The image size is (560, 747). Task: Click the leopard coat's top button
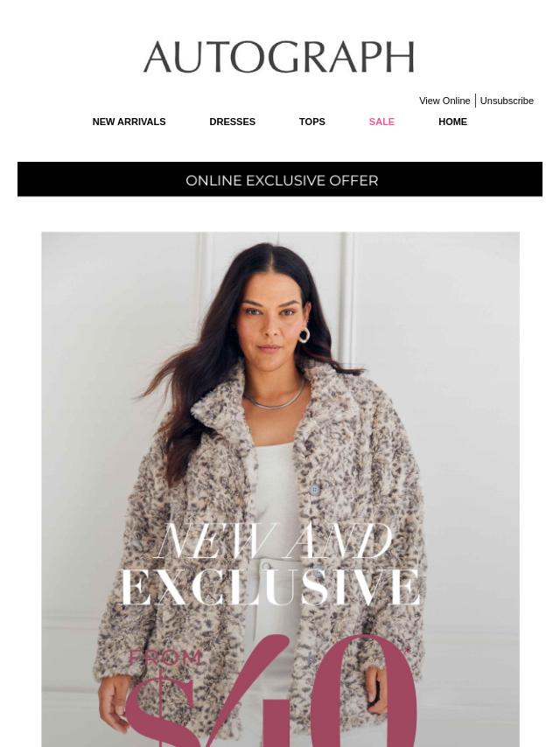[x=314, y=489]
